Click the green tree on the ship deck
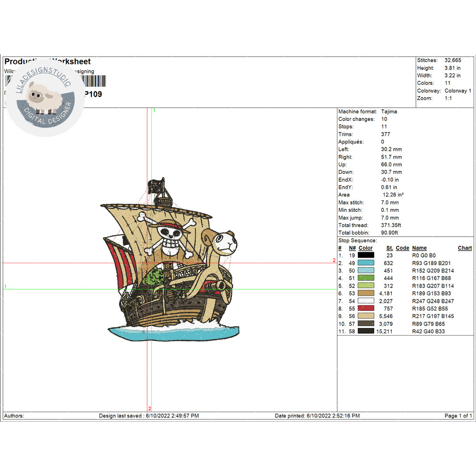This screenshot has height=476, width=476. pos(155,276)
